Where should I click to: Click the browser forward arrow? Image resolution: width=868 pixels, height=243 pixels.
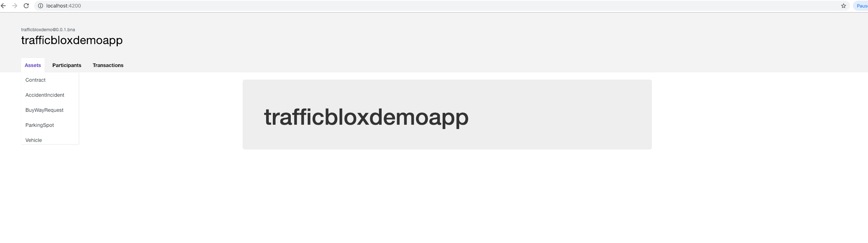15,6
